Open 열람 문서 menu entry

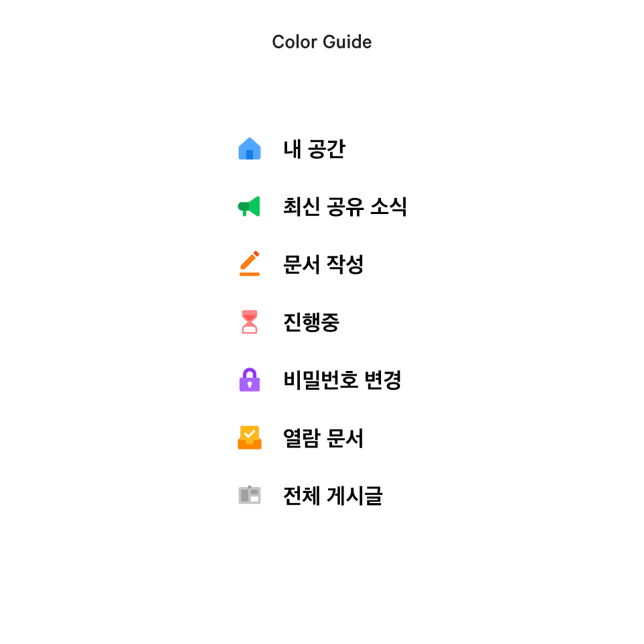323,438
